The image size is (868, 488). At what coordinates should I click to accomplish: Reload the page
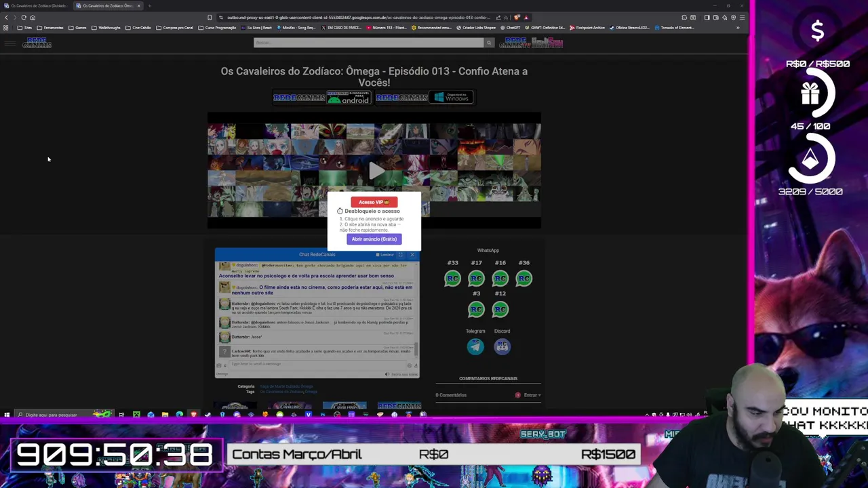click(x=24, y=18)
